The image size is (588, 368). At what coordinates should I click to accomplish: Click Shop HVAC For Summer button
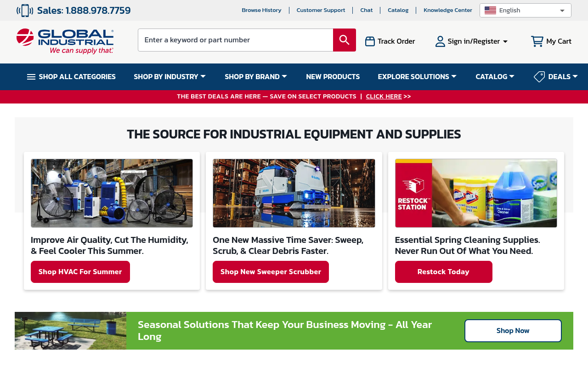click(80, 272)
